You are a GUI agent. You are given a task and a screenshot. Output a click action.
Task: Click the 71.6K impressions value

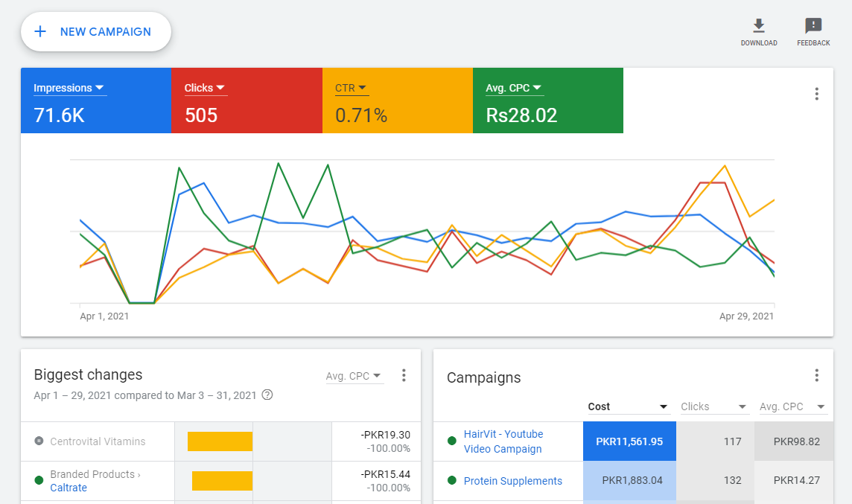pos(59,115)
